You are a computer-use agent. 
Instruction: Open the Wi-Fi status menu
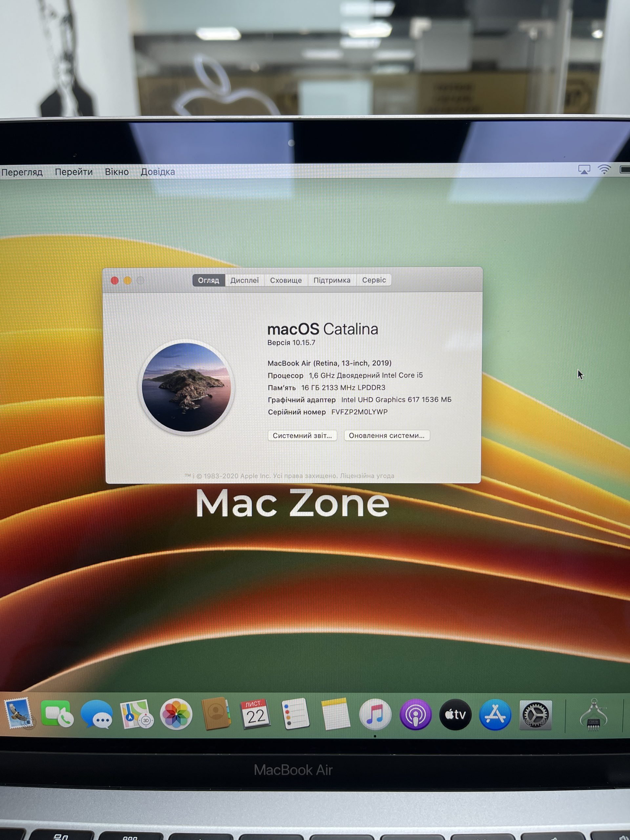pyautogui.click(x=604, y=169)
